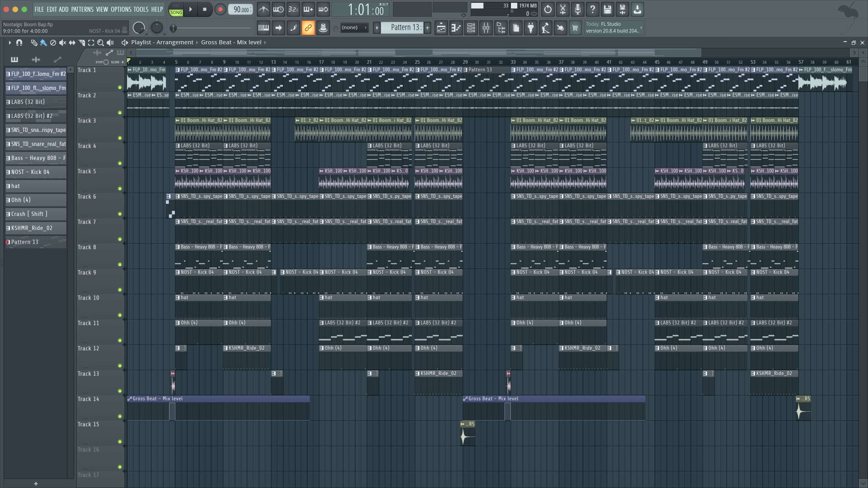Open the Mixer window icon
The width and height of the screenshot is (868, 488).
point(486,28)
